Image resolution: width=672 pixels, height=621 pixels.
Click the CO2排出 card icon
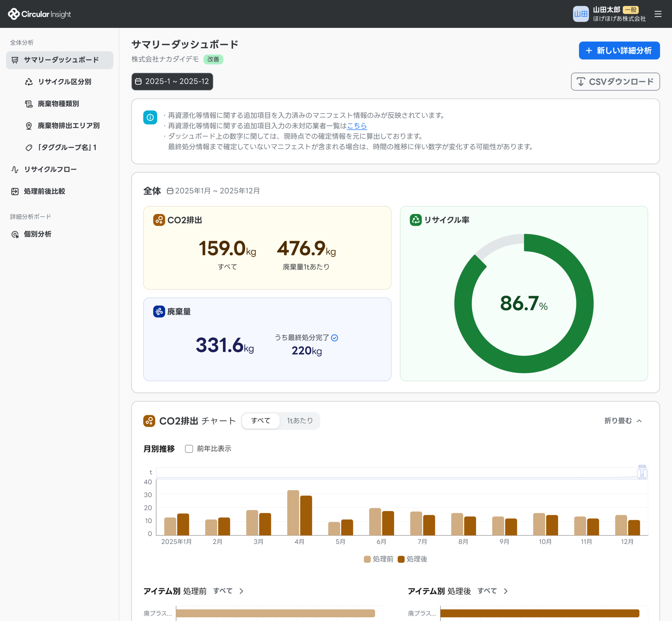coord(159,220)
